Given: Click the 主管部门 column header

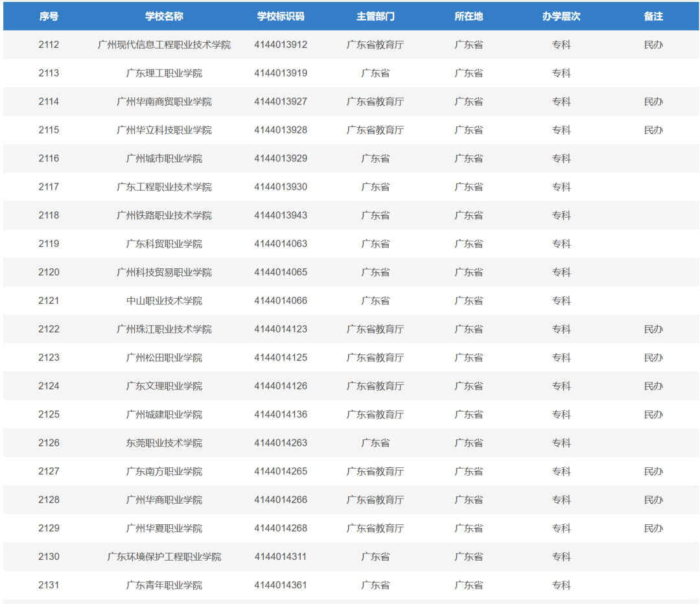Looking at the screenshot, I should click(375, 16).
